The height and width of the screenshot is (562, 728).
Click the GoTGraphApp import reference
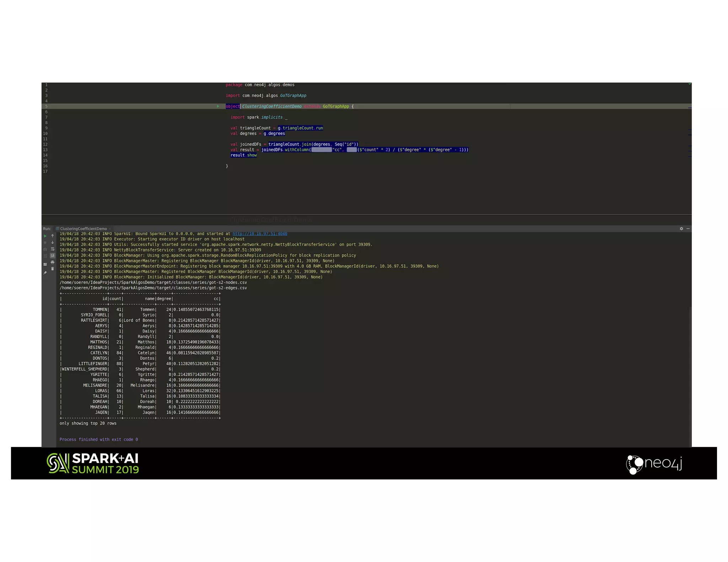pyautogui.click(x=293, y=96)
